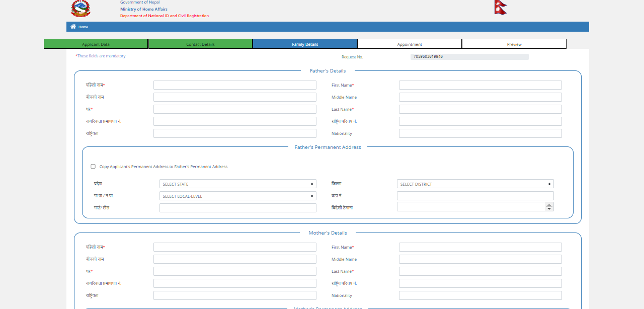Viewport: 644px width, 309px height.
Task: Click Father's English Last Name field
Action: [x=480, y=109]
